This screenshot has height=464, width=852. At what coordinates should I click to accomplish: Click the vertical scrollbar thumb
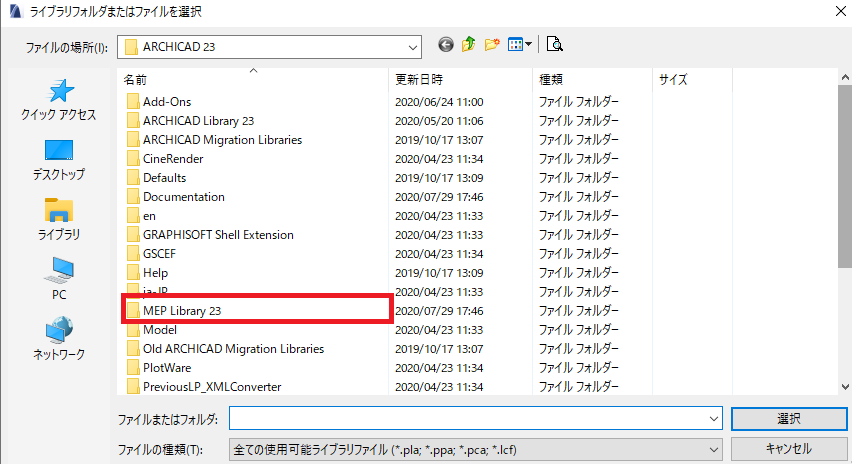pyautogui.click(x=845, y=176)
